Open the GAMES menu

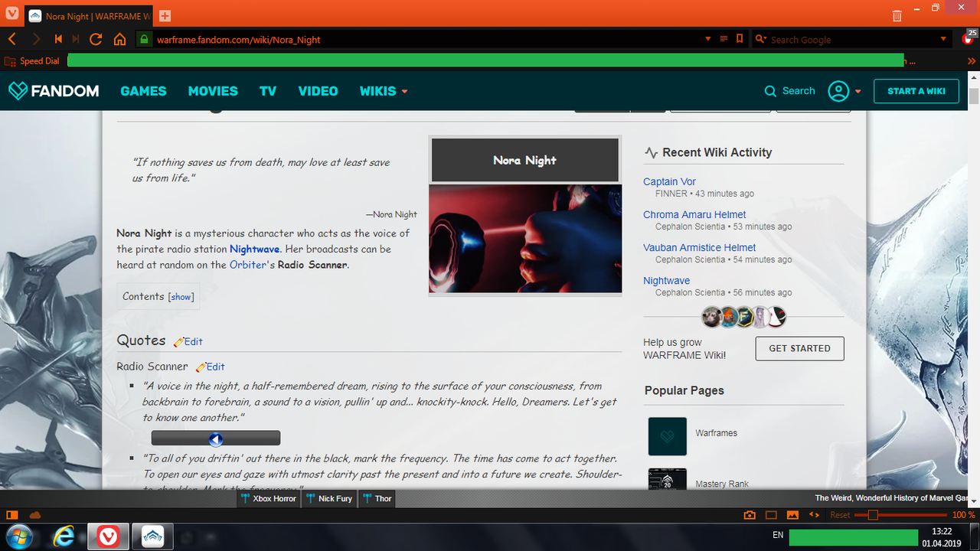[x=143, y=91]
